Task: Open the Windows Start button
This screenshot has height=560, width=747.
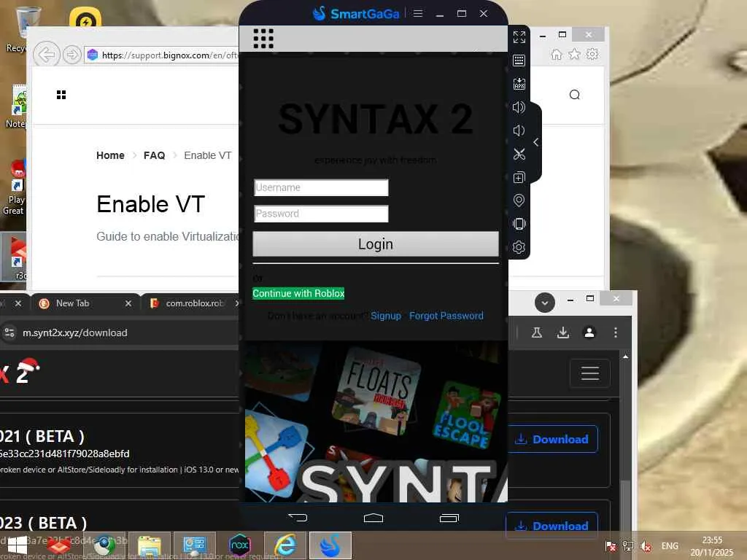Action: pos(18,545)
